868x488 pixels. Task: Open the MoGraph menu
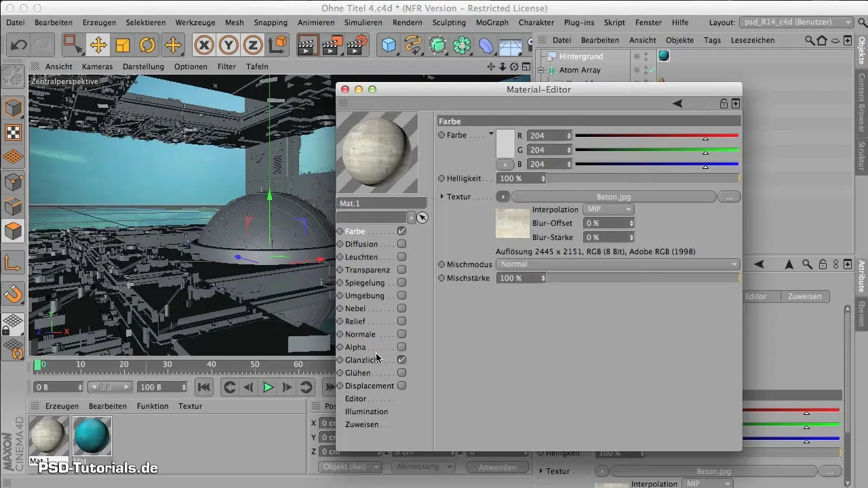(x=492, y=22)
